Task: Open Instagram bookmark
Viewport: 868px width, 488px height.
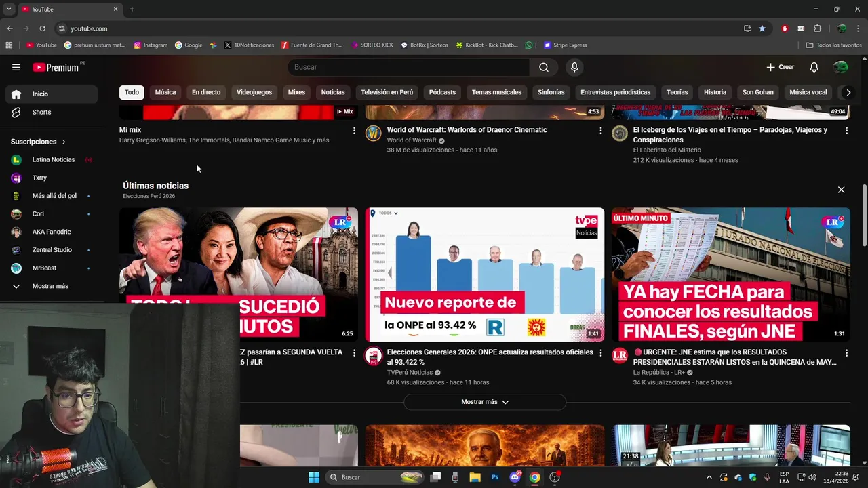Action: tap(151, 45)
